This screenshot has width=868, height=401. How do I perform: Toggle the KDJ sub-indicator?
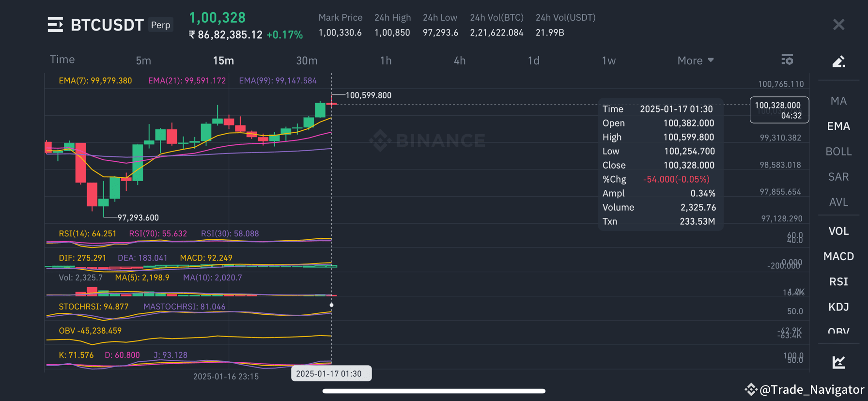[838, 307]
